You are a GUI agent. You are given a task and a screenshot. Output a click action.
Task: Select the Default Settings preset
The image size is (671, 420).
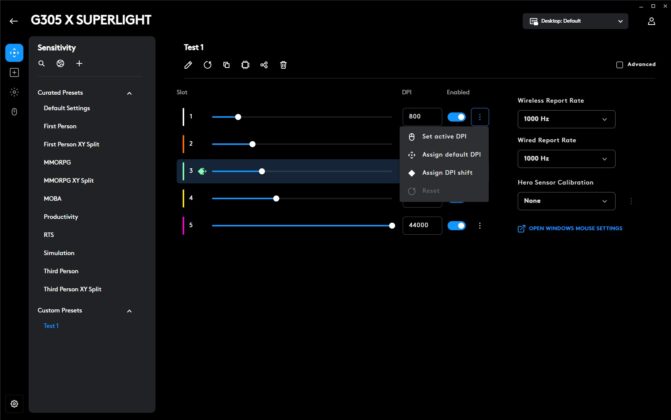click(x=67, y=108)
